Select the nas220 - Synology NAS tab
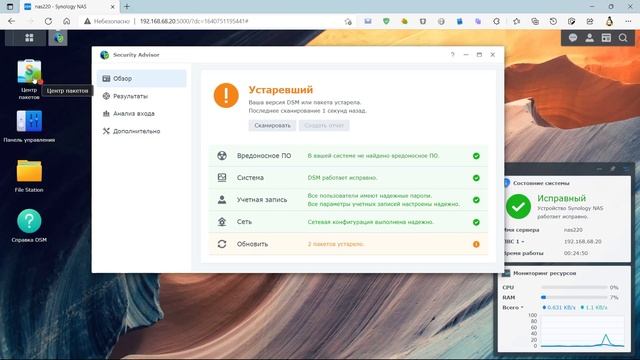Image resolution: width=640 pixels, height=360 pixels. pos(70,7)
